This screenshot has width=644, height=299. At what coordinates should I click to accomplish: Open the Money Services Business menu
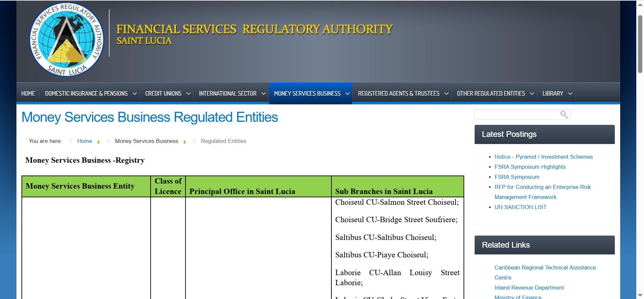pyautogui.click(x=307, y=94)
